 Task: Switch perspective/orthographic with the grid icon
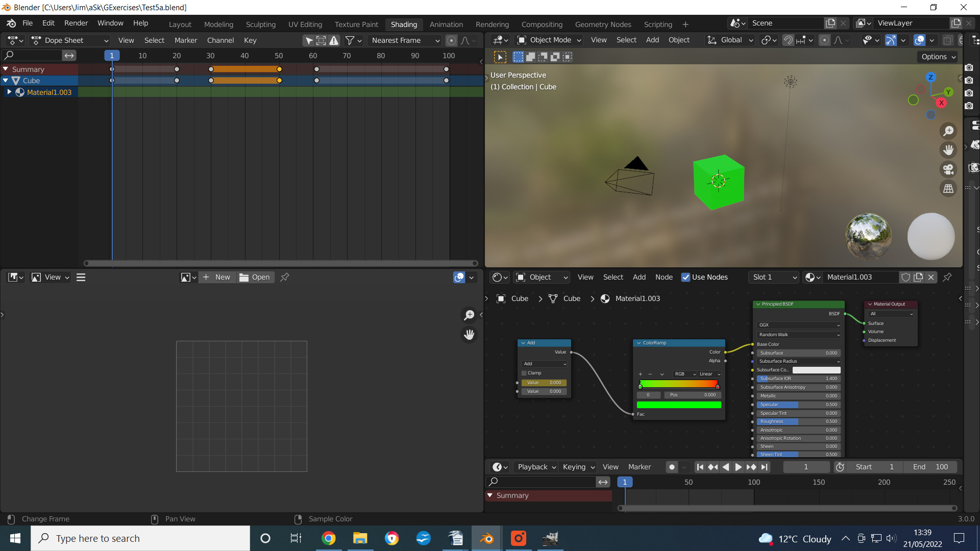948,189
